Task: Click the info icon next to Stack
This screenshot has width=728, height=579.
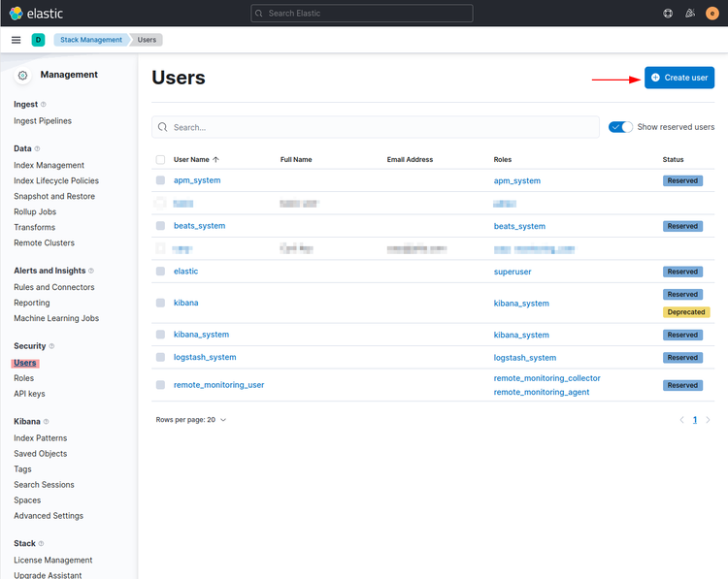Action: point(41,544)
